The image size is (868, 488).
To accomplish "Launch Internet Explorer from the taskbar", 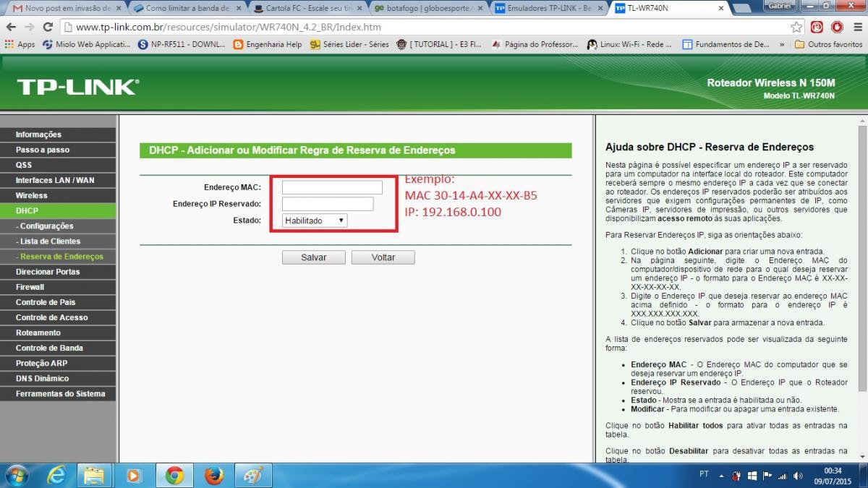I will pos(56,475).
